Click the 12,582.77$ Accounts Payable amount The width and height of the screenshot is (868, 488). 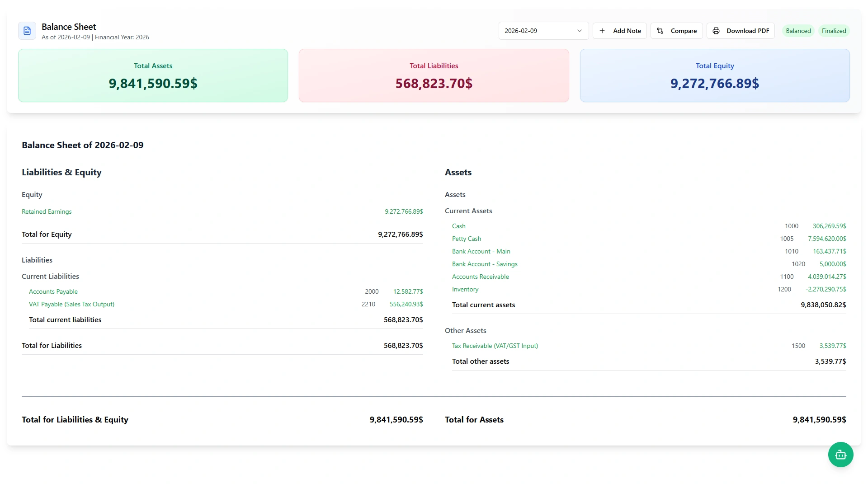[x=408, y=291]
